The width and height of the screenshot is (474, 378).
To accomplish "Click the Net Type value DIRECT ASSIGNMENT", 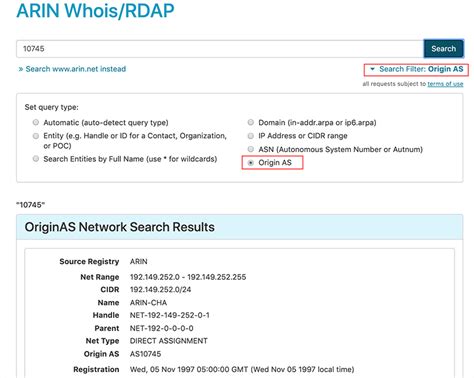I will click(169, 341).
